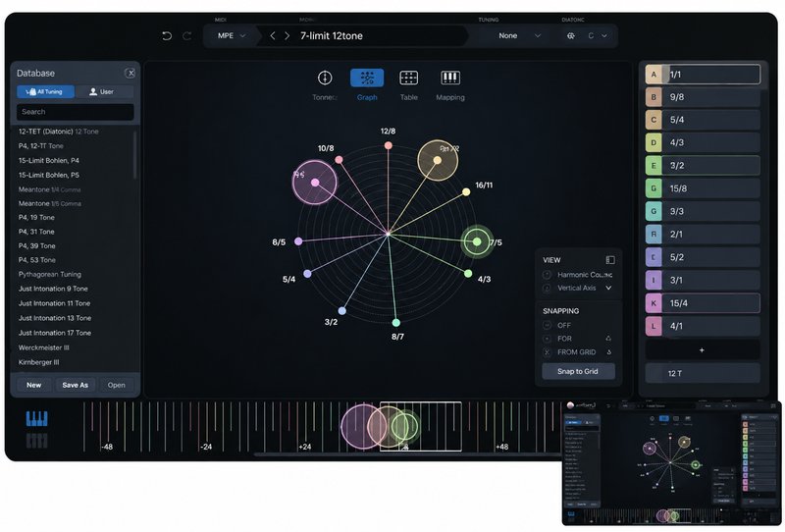This screenshot has width=785, height=532.
Task: Click the pink K swatch
Action: tap(654, 303)
